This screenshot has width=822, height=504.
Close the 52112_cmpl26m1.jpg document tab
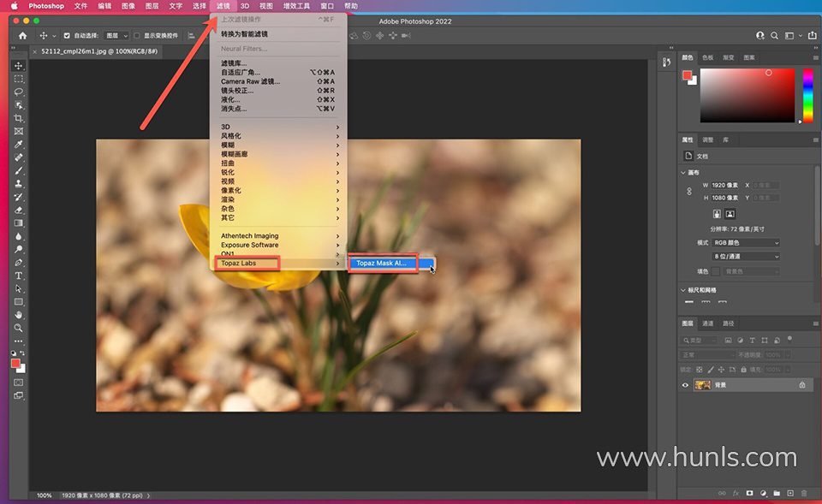35,51
